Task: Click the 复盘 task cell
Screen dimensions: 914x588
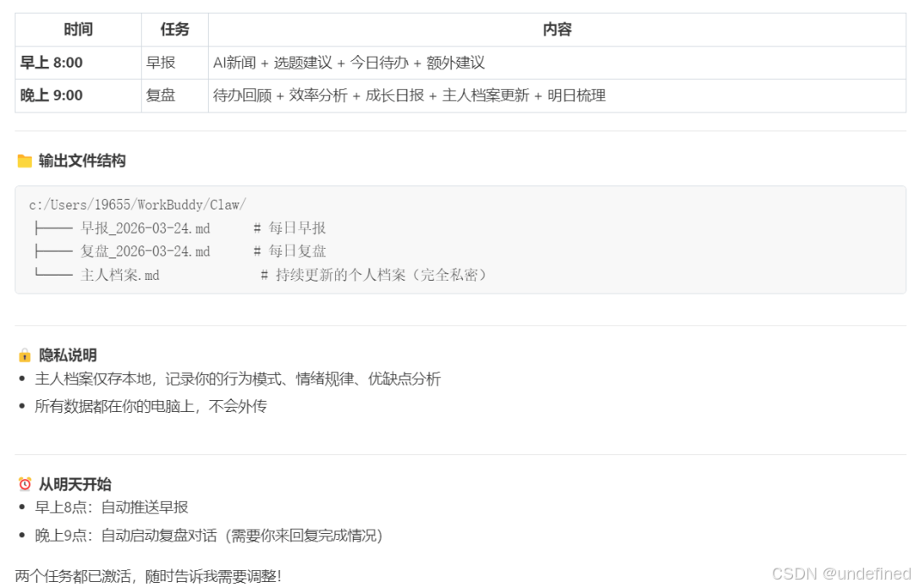Action: coord(175,96)
